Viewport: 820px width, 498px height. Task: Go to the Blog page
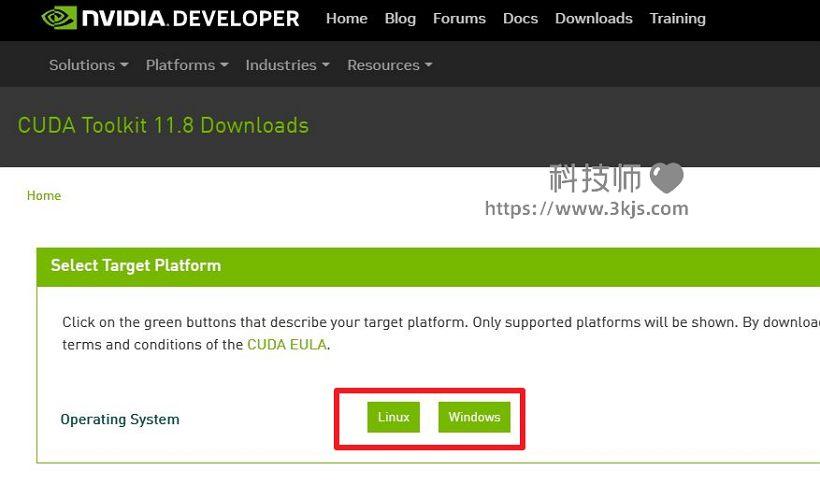[x=400, y=18]
